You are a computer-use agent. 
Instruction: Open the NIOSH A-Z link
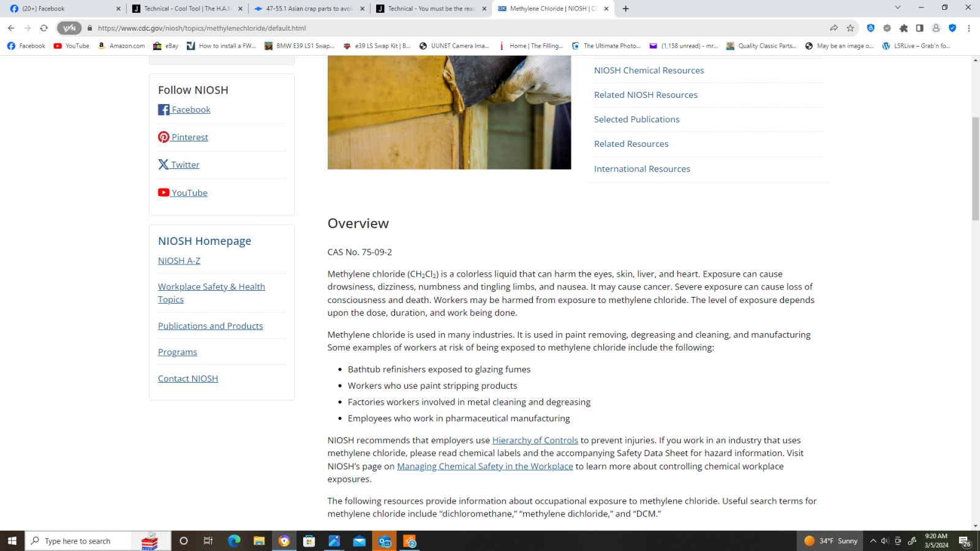(179, 261)
